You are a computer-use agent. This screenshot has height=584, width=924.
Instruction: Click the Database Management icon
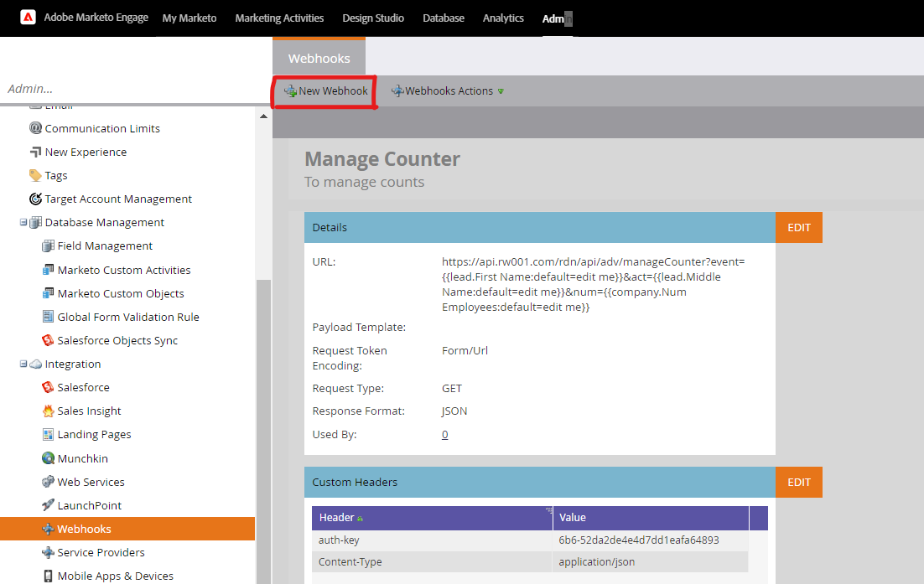coord(35,222)
